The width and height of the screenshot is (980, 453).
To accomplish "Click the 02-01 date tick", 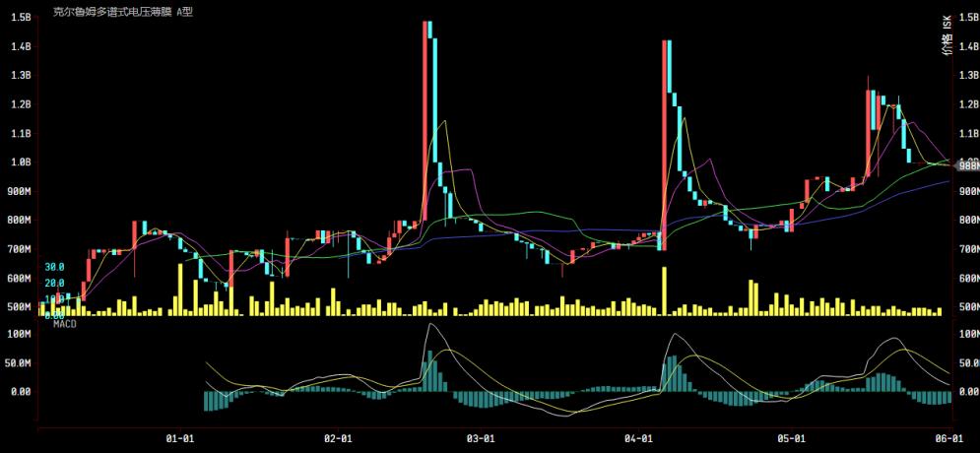I will (x=338, y=438).
